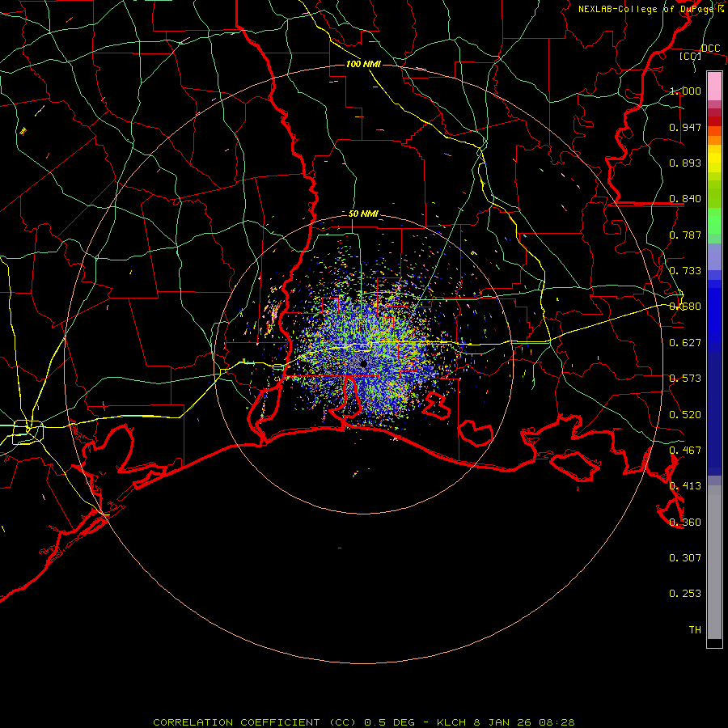Pick the orange segment of the color bar
This screenshot has height=728, width=728.
pyautogui.click(x=714, y=140)
